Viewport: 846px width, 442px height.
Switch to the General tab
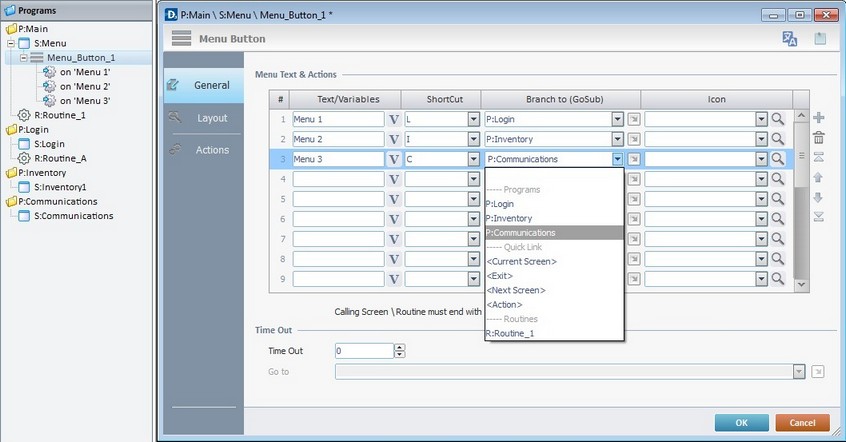[204, 85]
